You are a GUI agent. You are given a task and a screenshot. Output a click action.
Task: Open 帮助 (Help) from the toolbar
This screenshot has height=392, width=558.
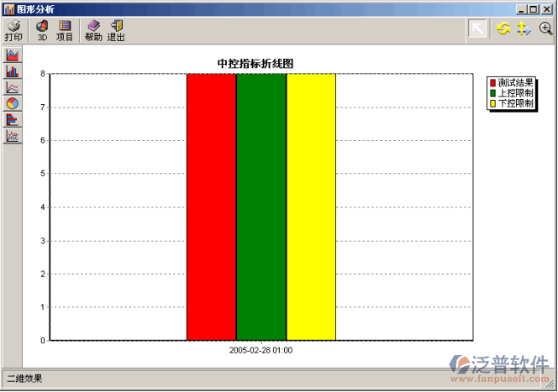click(x=93, y=31)
